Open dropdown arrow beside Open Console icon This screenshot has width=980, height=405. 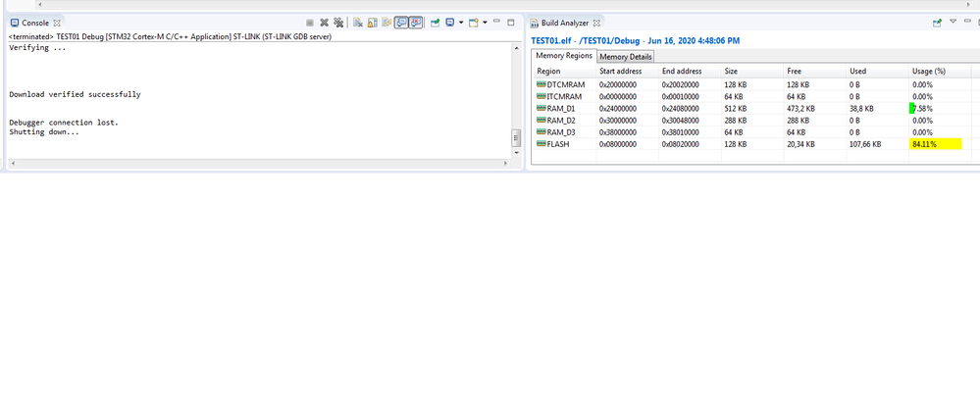[x=485, y=23]
